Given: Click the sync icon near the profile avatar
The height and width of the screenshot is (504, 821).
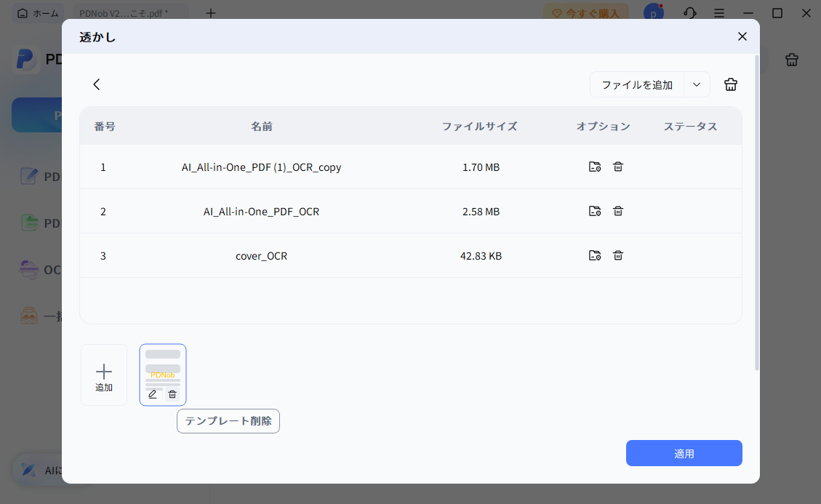Looking at the screenshot, I should click(689, 12).
